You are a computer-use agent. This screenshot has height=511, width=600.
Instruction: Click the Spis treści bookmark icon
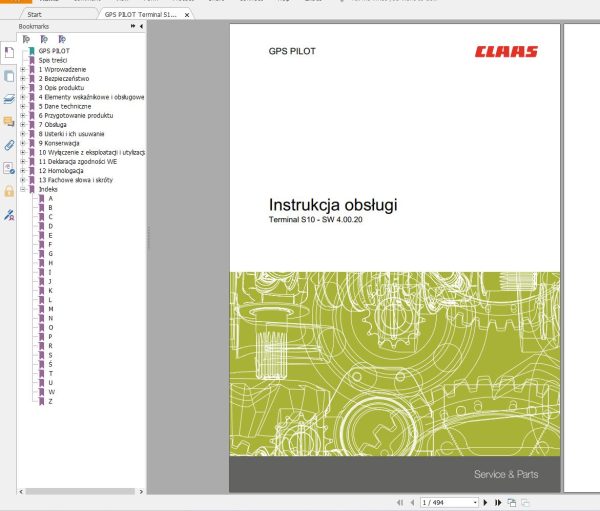32,60
